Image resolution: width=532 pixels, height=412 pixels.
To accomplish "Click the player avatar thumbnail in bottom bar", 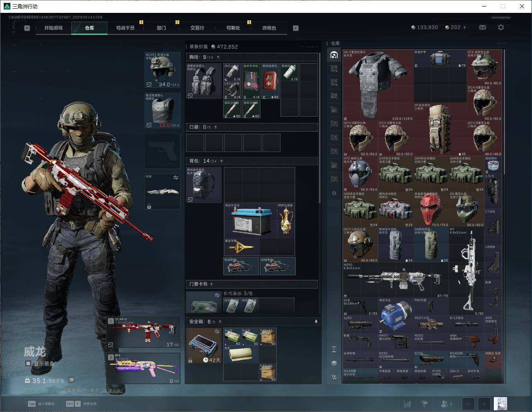I will click(x=500, y=404).
